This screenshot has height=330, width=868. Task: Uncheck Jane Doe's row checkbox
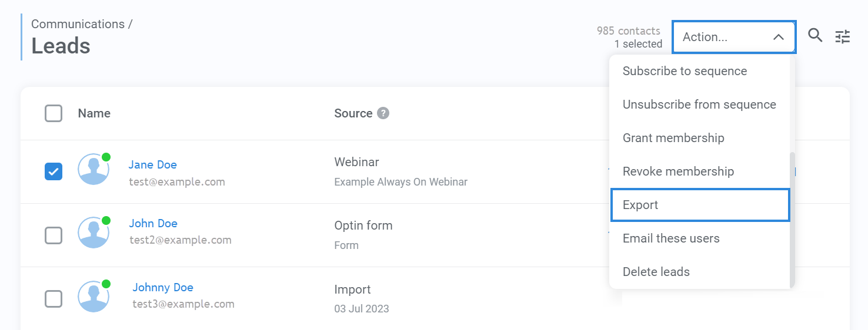(54, 171)
